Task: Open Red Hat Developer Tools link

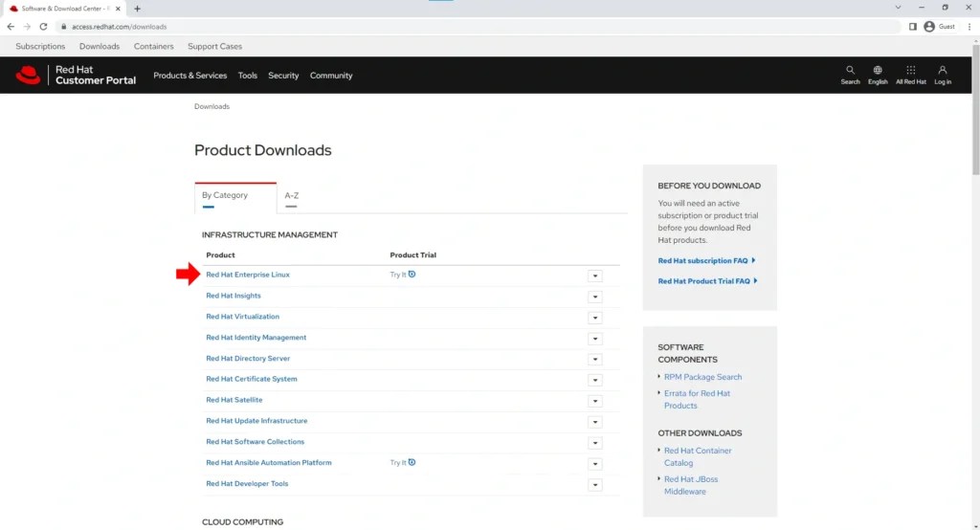Action: [247, 484]
